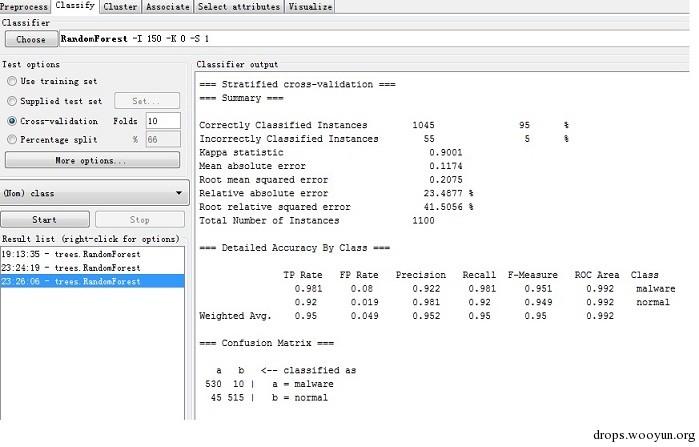Click the Choose classifier button
Viewport: 699px width, 447px height.
31,39
